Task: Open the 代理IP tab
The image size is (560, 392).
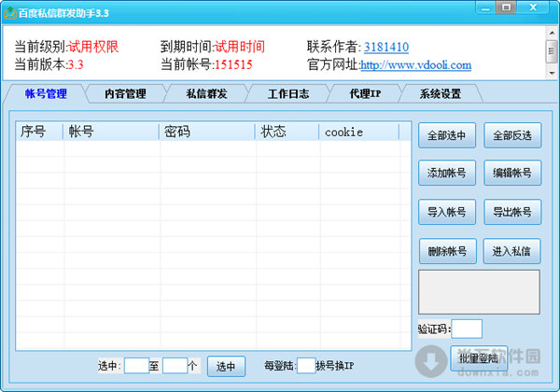Action: 365,94
